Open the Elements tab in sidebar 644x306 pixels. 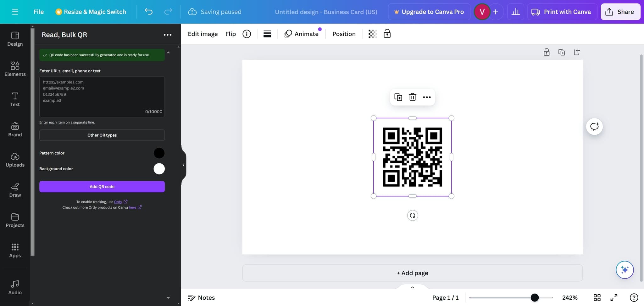15,69
